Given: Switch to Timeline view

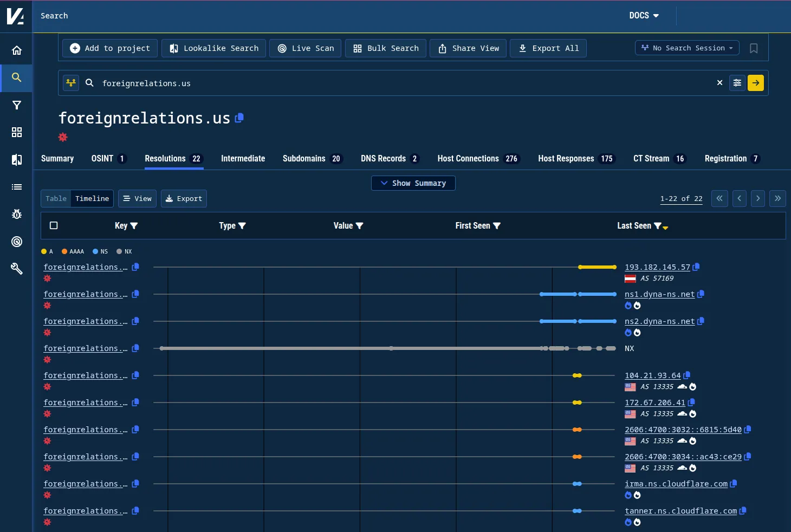Looking at the screenshot, I should coord(92,198).
